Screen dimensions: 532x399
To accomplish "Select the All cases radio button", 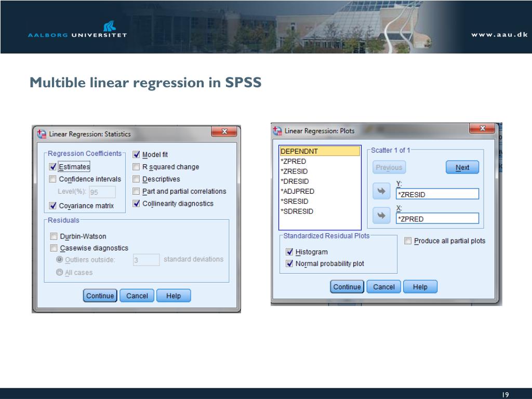I will pos(59,272).
